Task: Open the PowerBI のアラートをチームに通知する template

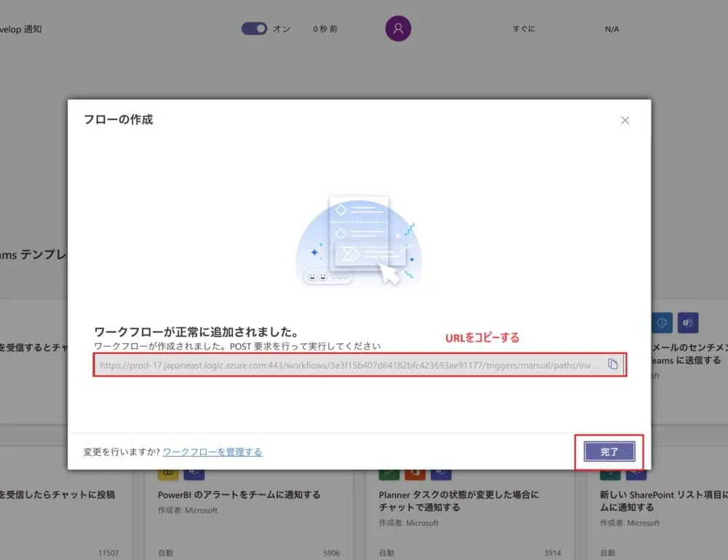Action: (239, 494)
